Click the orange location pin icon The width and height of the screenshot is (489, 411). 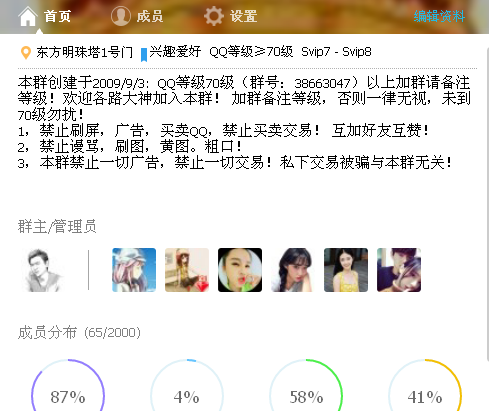point(26,53)
